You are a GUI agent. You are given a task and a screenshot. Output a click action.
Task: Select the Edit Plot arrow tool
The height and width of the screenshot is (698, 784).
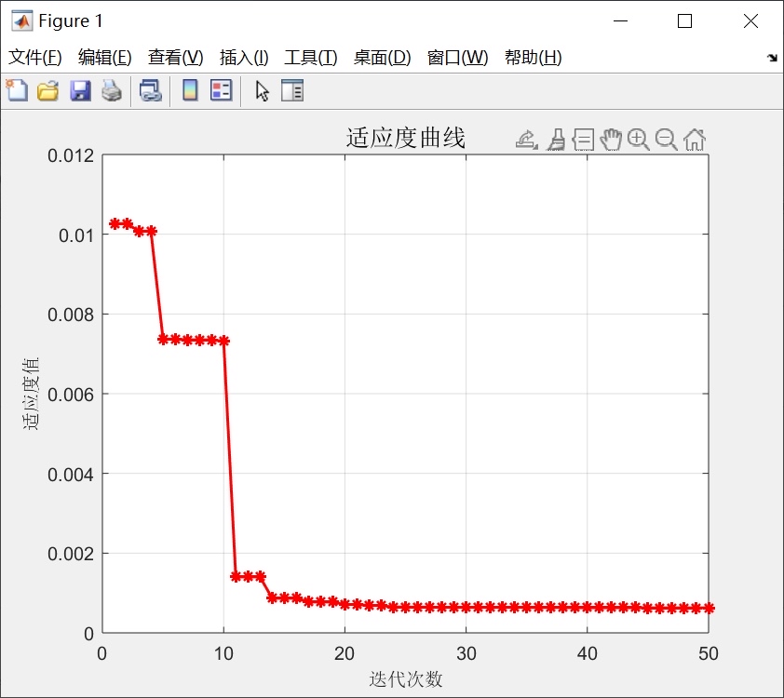click(262, 91)
